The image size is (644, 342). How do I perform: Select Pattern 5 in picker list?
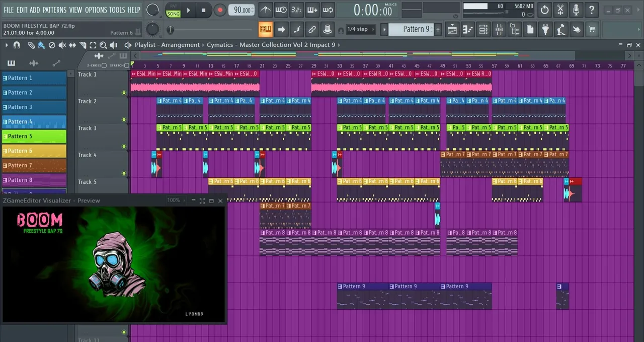pos(34,136)
